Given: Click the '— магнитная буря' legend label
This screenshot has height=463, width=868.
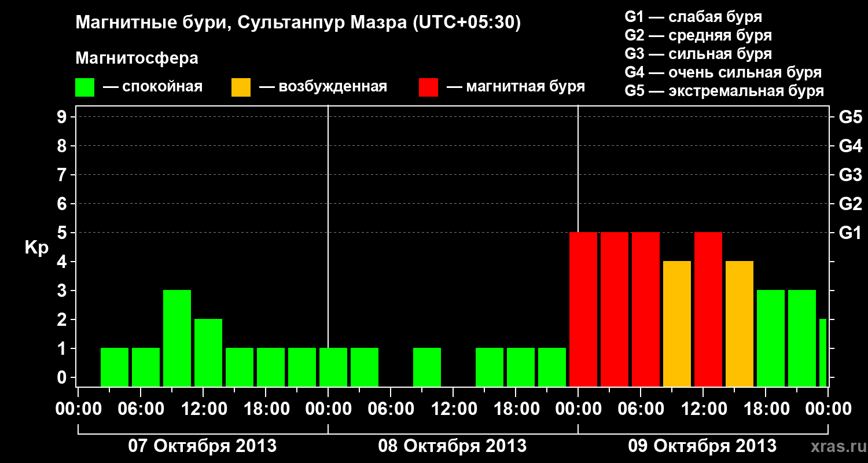Looking at the screenshot, I should click(516, 87).
